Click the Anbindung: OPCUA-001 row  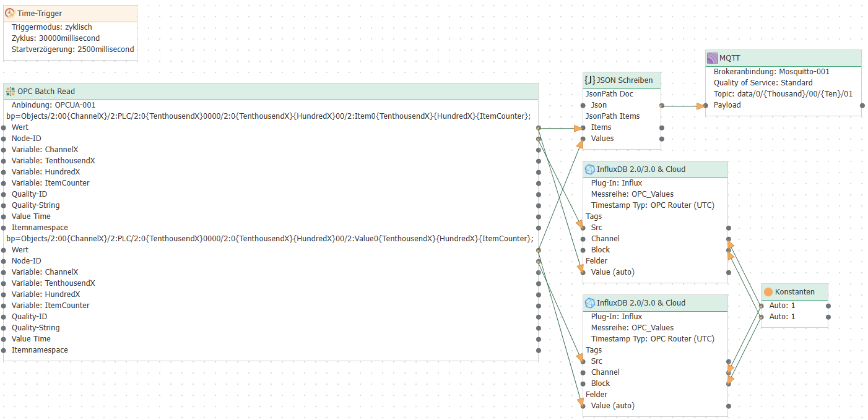[53, 105]
